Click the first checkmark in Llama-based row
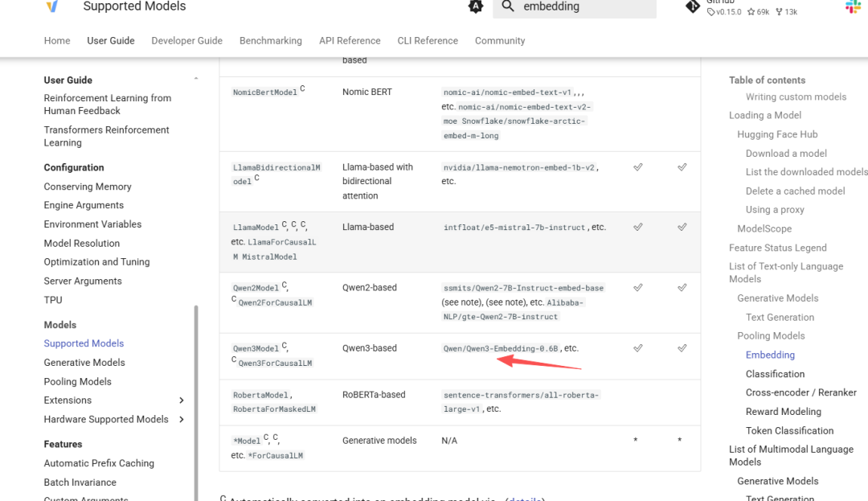The width and height of the screenshot is (868, 501). click(638, 227)
